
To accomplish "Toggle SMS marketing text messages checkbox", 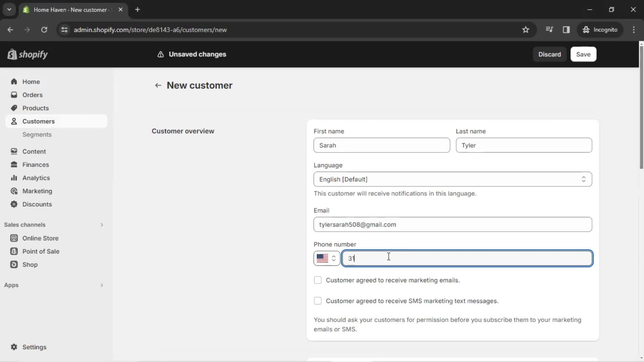I will 318,301.
